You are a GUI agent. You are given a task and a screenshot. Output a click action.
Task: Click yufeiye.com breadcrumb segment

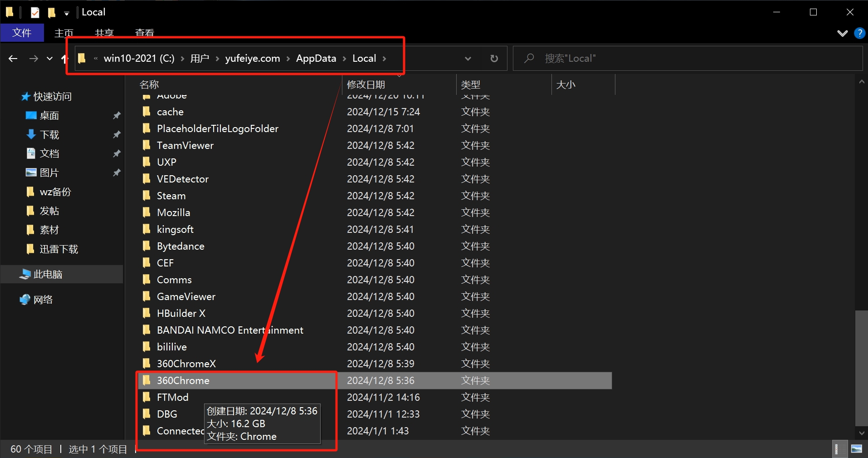(253, 58)
